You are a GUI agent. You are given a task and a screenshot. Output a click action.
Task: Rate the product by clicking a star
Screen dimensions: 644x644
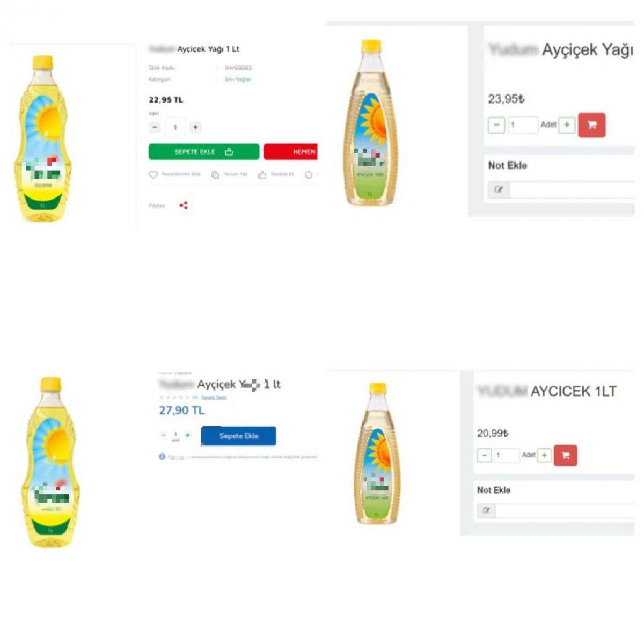pyautogui.click(x=172, y=397)
